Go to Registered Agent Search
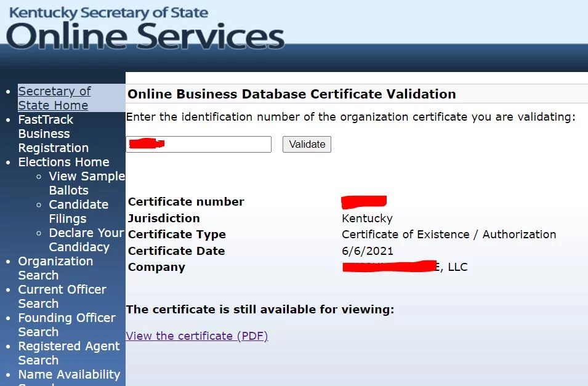The height and width of the screenshot is (386, 588). [68, 353]
